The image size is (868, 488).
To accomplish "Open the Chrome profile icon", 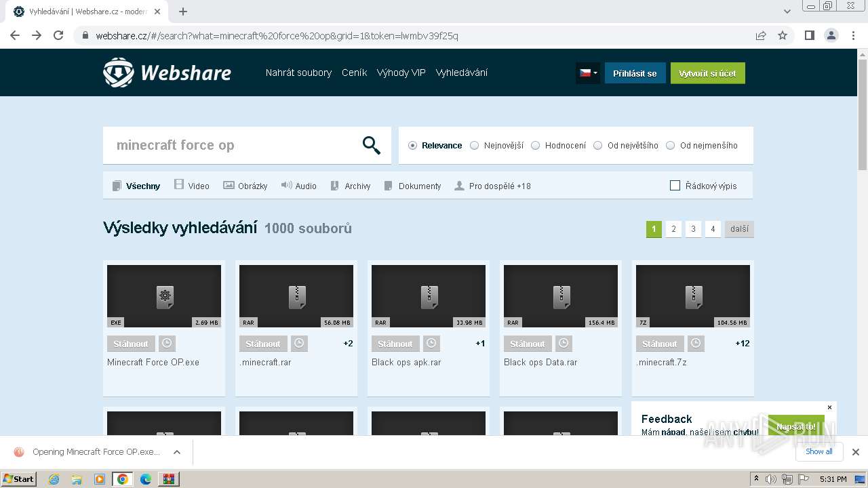I will (x=831, y=35).
